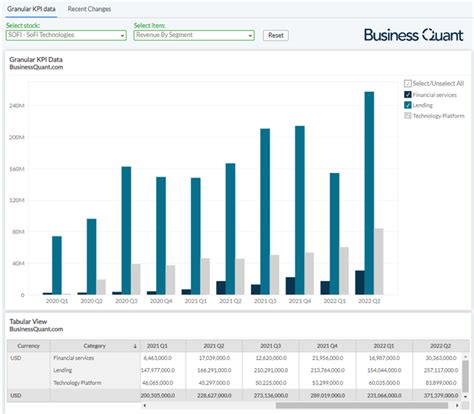474x414 pixels.
Task: Click the Financial services bar for 2021 Q4
Action: coord(290,286)
